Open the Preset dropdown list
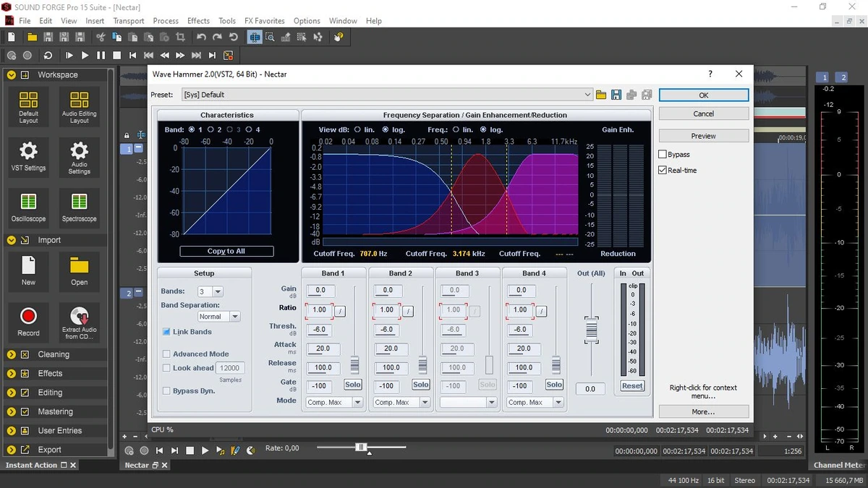The width and height of the screenshot is (868, 488). pyautogui.click(x=587, y=95)
